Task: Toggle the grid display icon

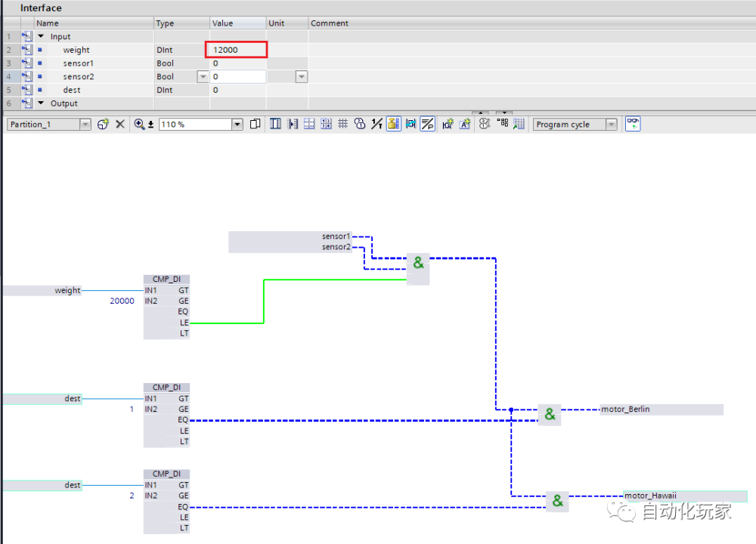Action: (x=342, y=124)
